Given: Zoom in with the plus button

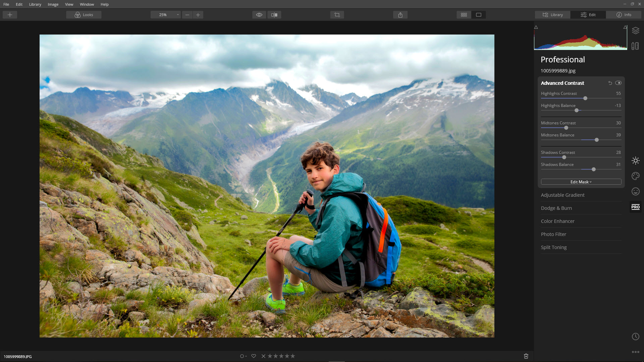Looking at the screenshot, I should [198, 15].
